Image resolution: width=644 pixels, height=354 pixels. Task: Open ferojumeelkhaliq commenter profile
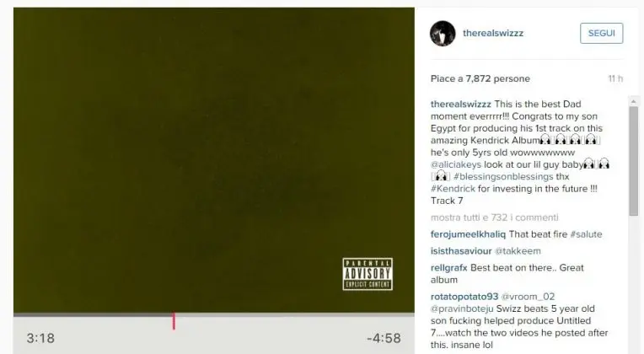468,234
